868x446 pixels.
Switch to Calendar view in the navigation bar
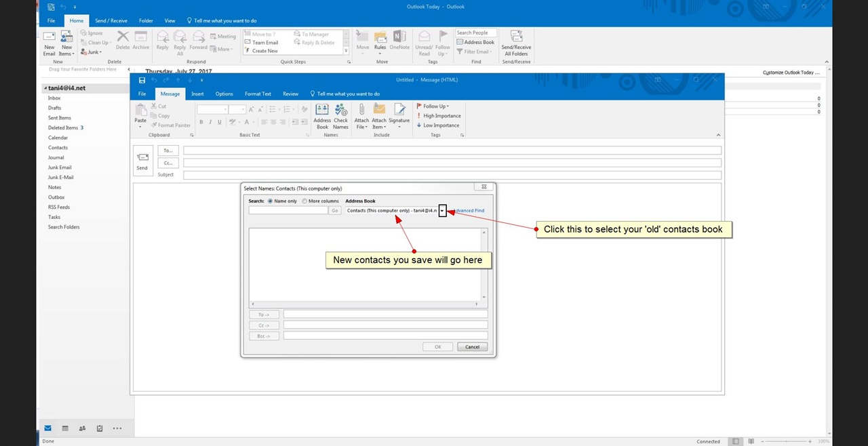(65, 428)
